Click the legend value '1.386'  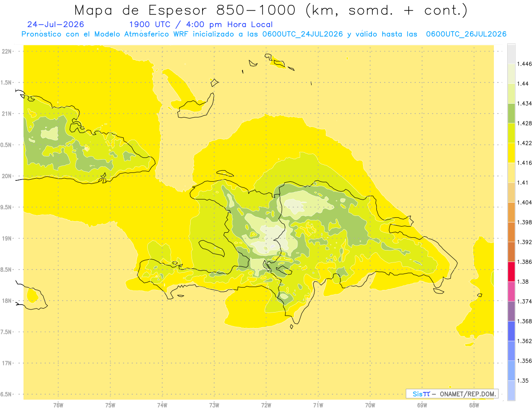pyautogui.click(x=525, y=262)
